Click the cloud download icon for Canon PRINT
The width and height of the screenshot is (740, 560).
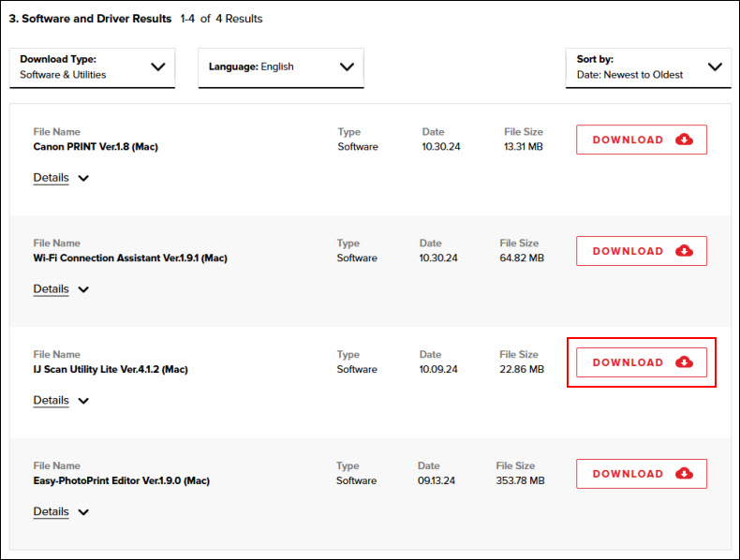(x=684, y=140)
